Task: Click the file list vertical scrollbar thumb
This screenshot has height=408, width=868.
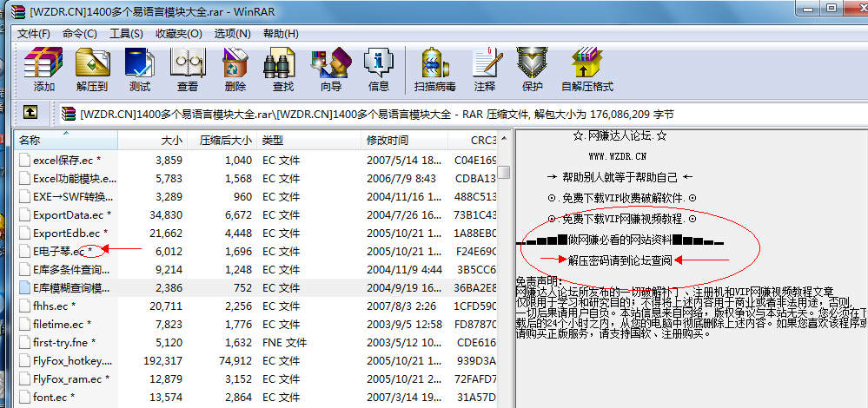Action: coord(503,172)
